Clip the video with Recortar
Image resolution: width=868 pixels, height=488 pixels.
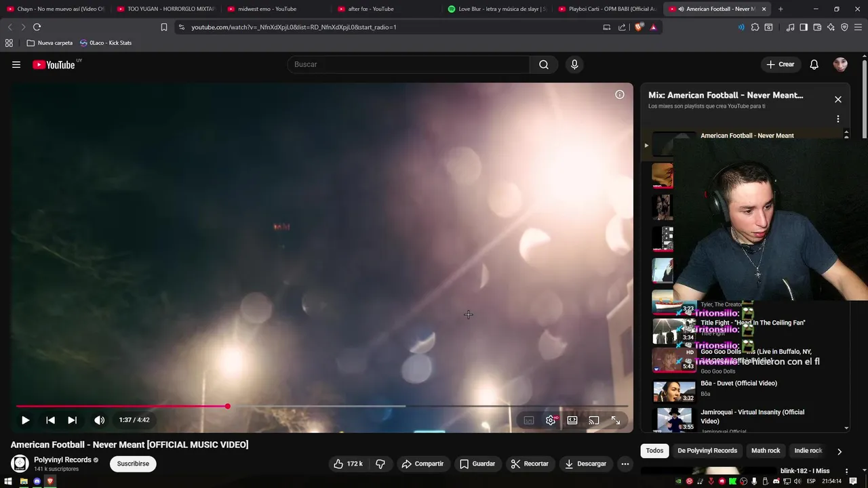pos(530,464)
